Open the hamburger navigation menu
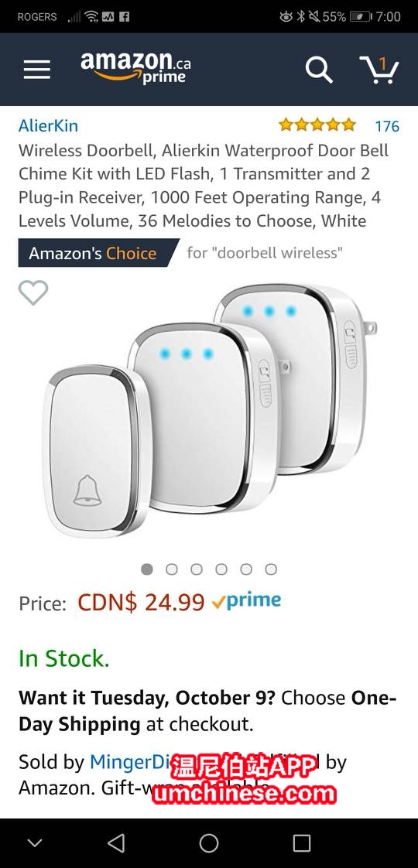 point(36,70)
